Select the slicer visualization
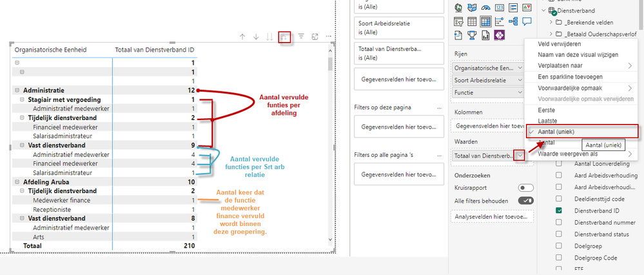This screenshot has height=275, width=644. (x=459, y=21)
